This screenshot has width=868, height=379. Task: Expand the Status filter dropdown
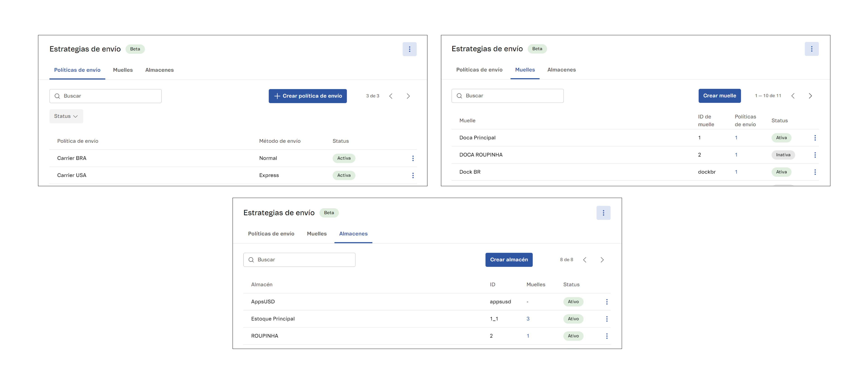(x=66, y=116)
